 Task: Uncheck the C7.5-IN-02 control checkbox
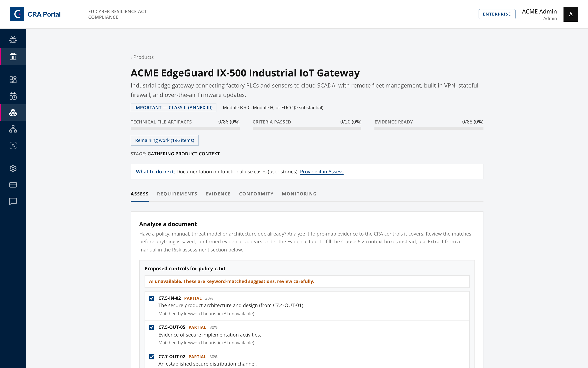pos(152,298)
